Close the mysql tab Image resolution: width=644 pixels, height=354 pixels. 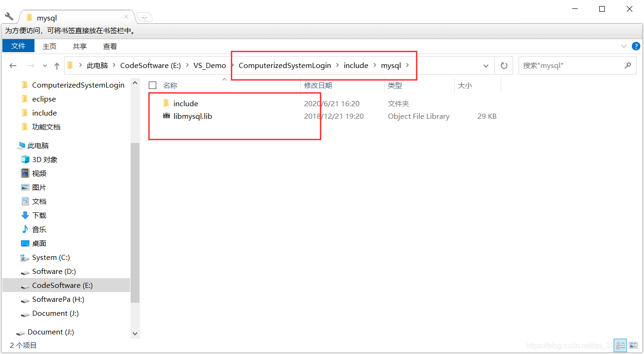point(126,17)
